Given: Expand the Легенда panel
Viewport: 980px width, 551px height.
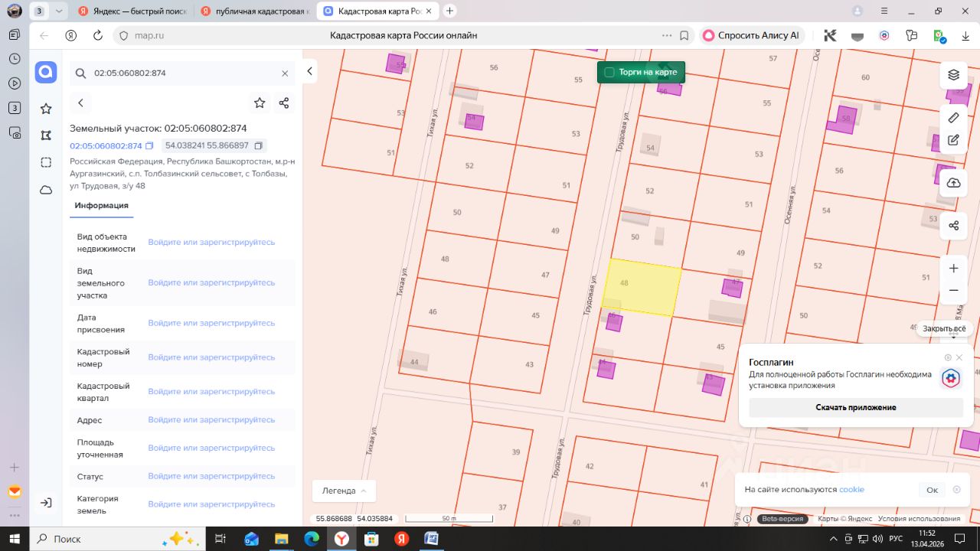Looking at the screenshot, I should (x=343, y=491).
